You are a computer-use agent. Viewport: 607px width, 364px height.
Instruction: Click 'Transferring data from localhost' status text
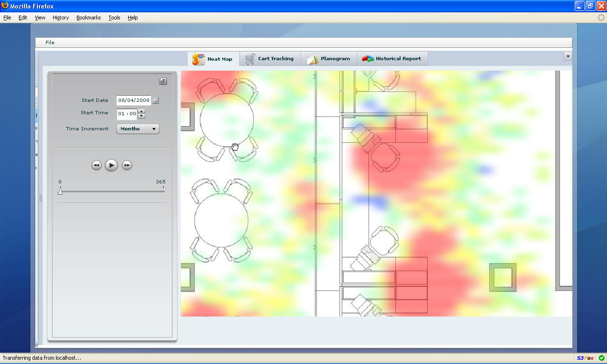coord(42,358)
